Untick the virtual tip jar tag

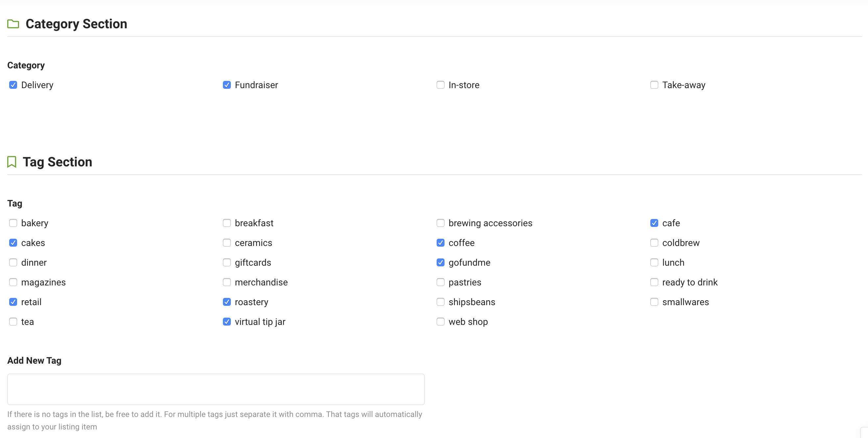tap(227, 322)
